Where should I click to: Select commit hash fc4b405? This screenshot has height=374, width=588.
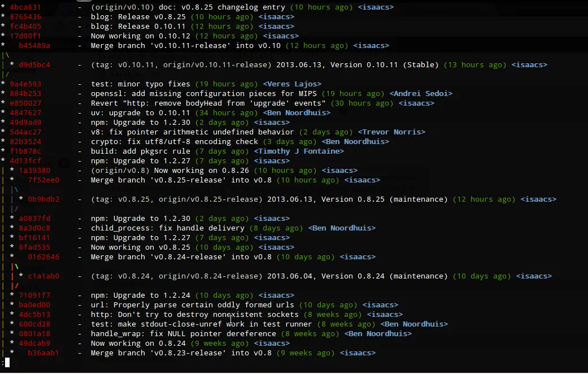pos(25,26)
